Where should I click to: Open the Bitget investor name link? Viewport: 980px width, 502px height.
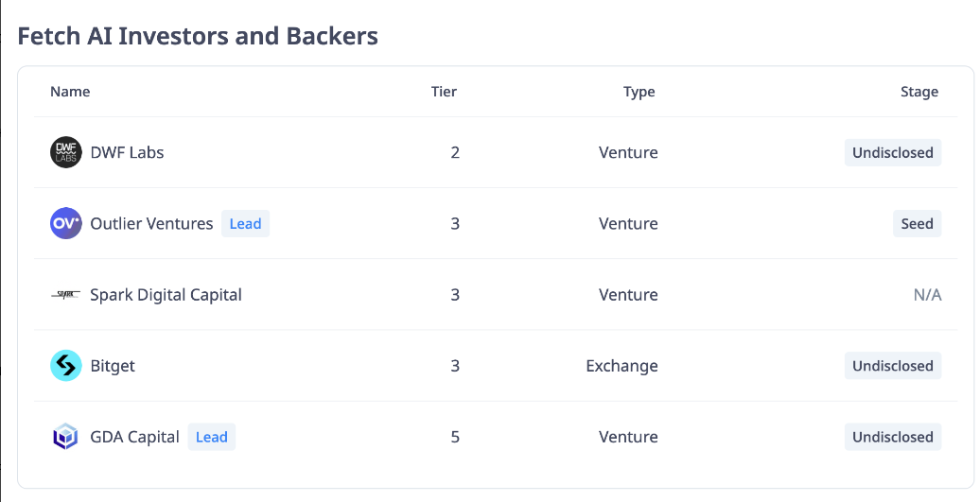(113, 366)
